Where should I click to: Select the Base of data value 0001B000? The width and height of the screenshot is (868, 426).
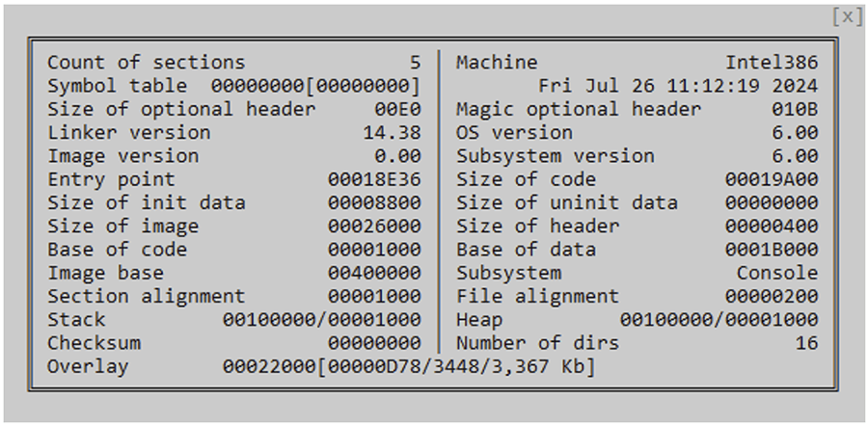coord(772,250)
